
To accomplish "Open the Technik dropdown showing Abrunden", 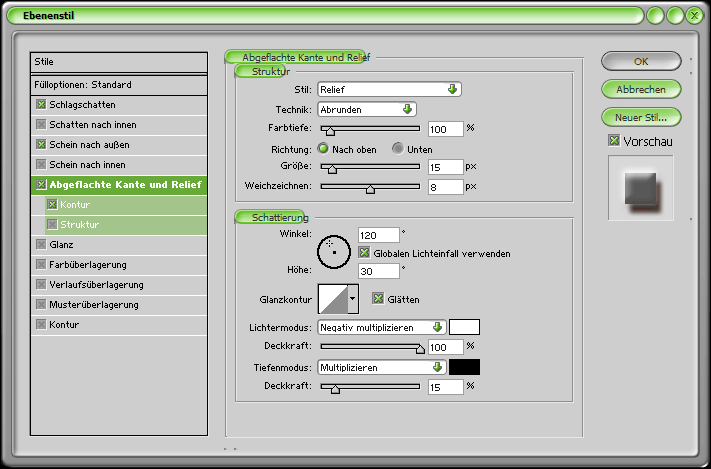I will pos(367,109).
